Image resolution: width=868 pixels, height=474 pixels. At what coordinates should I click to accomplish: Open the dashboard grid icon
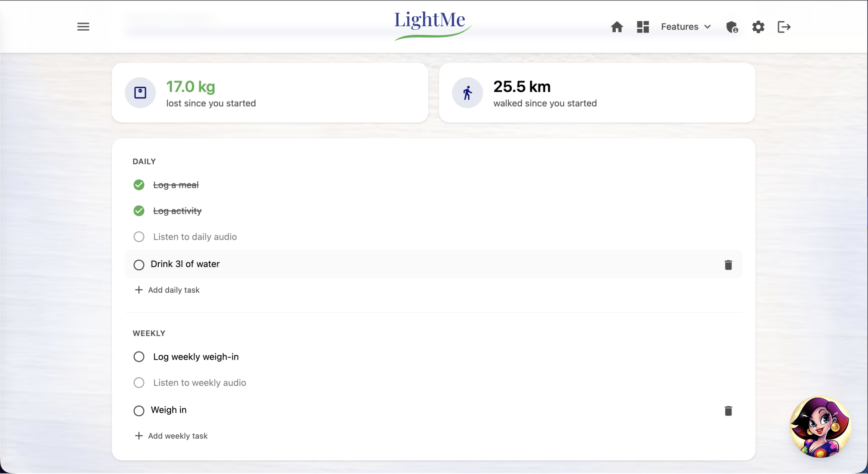click(643, 27)
